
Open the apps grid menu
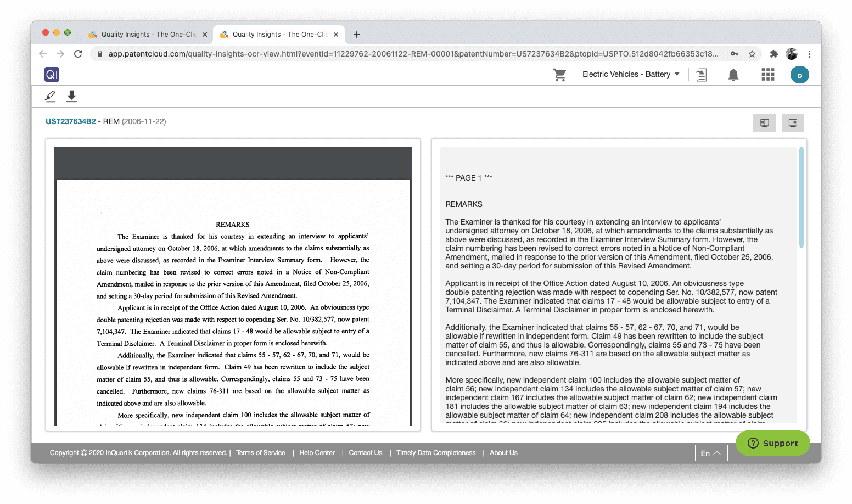(x=767, y=75)
